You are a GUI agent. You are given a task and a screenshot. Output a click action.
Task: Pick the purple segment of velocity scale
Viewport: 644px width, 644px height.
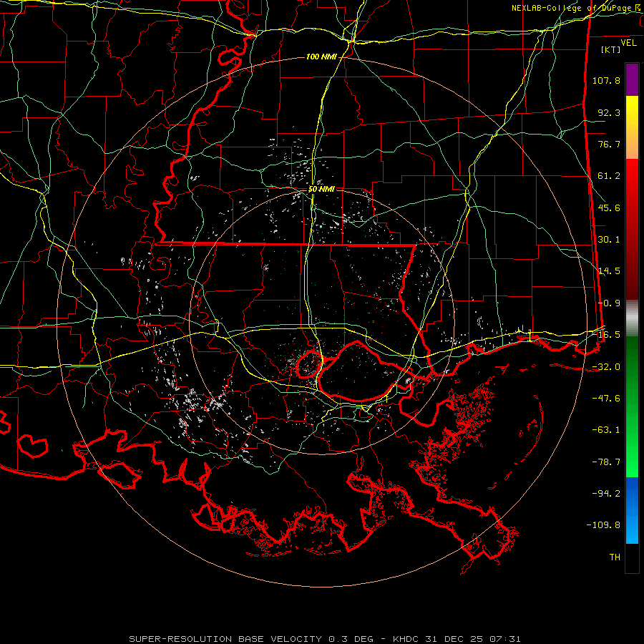[x=632, y=79]
